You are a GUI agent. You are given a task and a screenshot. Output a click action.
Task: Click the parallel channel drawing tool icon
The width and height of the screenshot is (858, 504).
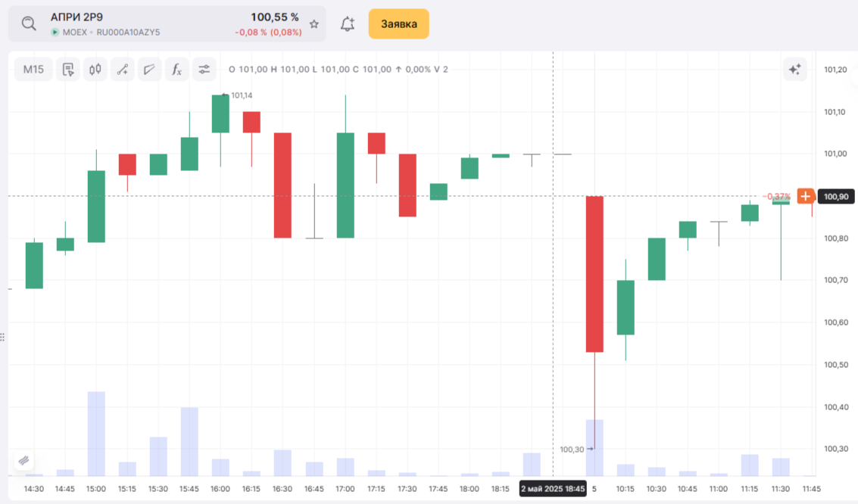pos(149,70)
